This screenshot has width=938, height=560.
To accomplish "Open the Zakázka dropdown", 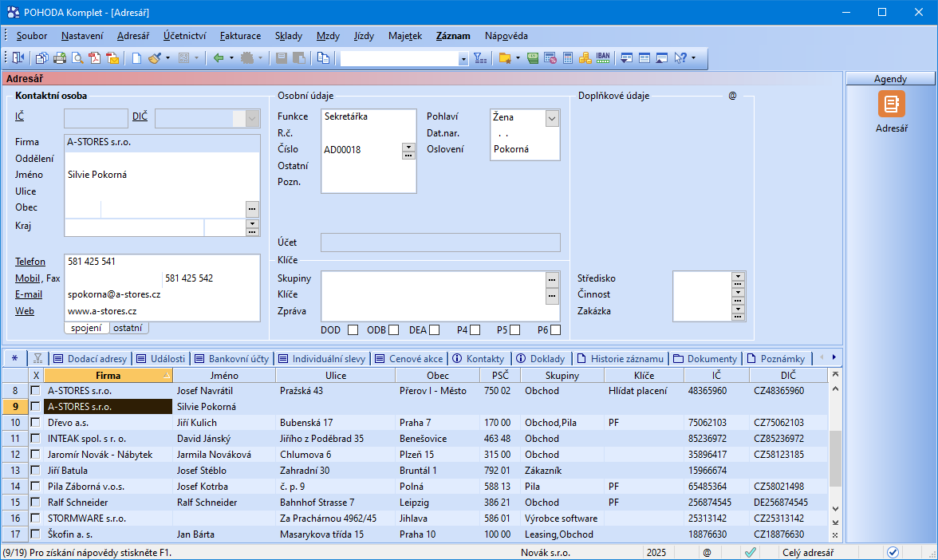I will [x=739, y=309].
